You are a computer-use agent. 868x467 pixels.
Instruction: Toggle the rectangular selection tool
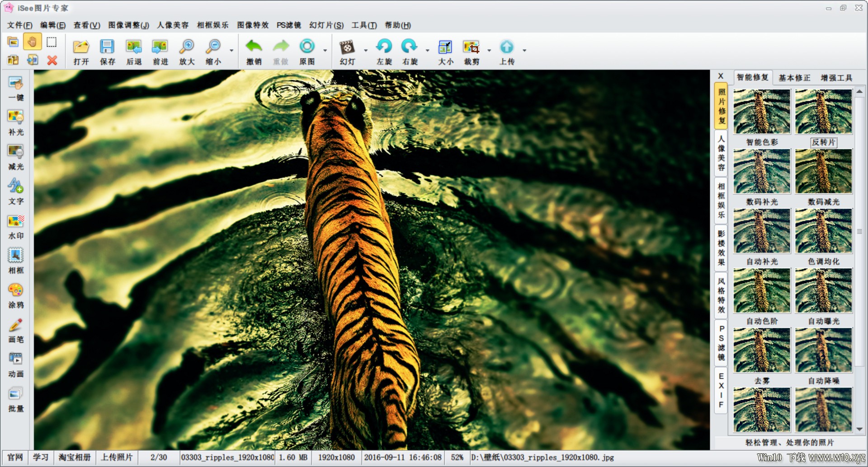coord(52,42)
